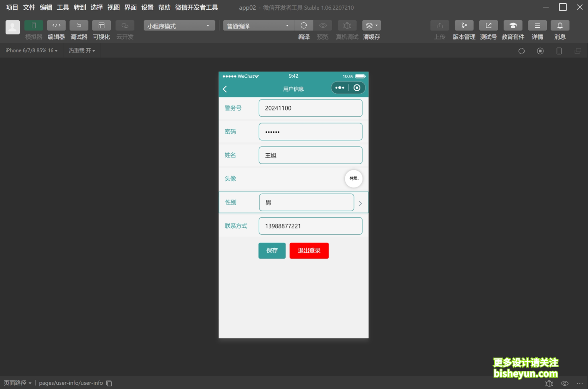Click the real device debug icon
The image size is (588, 389).
pyautogui.click(x=347, y=26)
